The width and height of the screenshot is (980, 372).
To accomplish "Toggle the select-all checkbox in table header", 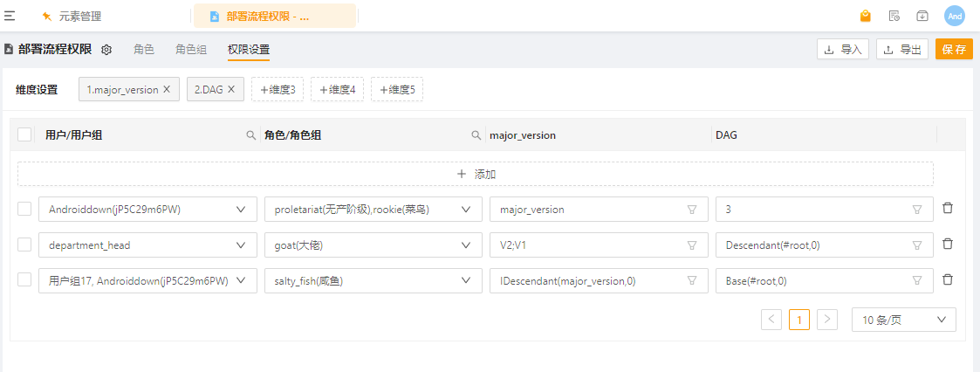I will pyautogui.click(x=24, y=134).
